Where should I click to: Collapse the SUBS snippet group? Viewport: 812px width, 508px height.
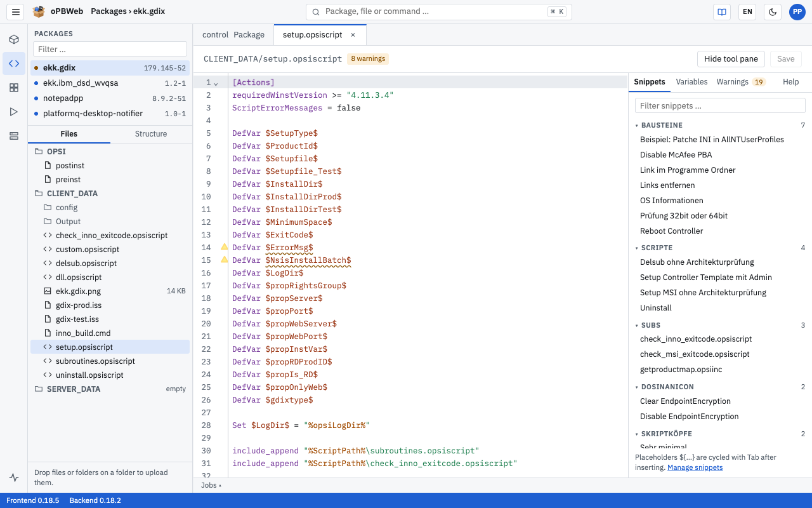pyautogui.click(x=720, y=325)
